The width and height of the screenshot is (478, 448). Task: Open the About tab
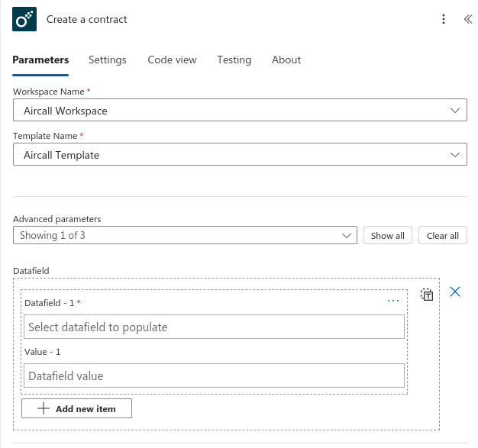click(286, 60)
